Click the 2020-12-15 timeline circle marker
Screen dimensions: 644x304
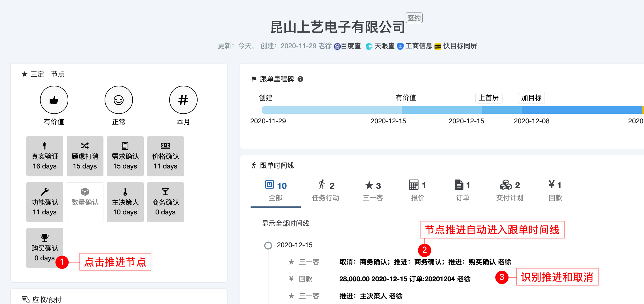tap(268, 245)
